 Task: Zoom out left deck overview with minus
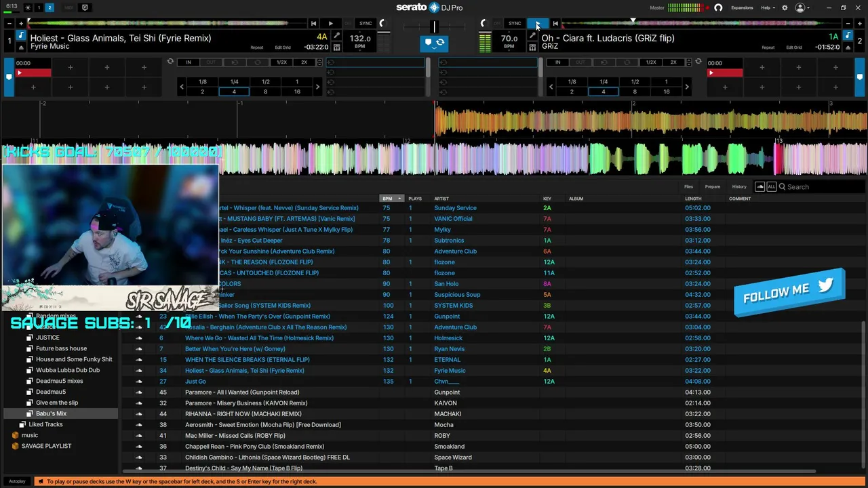[x=10, y=24]
